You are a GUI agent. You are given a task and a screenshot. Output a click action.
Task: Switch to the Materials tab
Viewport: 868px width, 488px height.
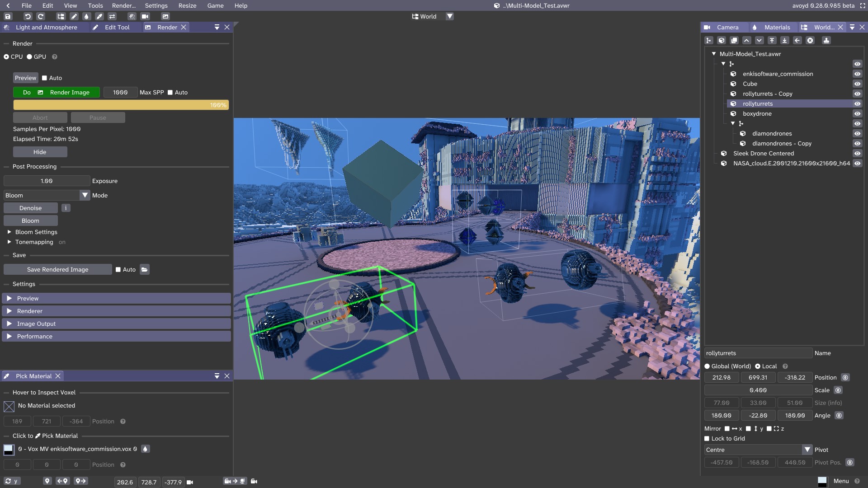coord(777,28)
